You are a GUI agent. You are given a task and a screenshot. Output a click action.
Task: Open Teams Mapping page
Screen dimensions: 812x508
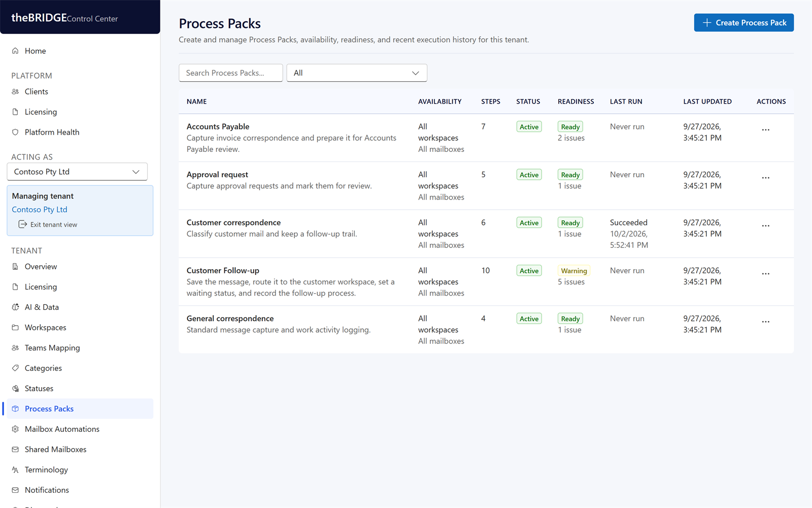pos(80,347)
